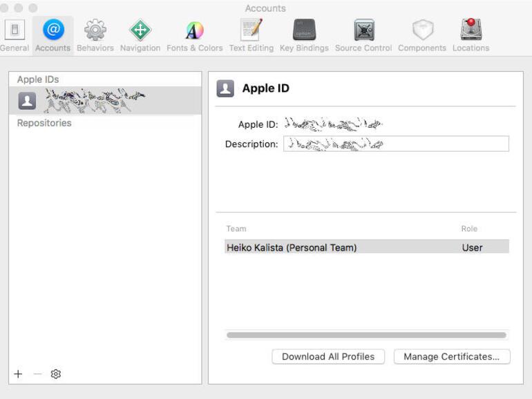Open Source Control preferences
The image size is (532, 399).
363,36
